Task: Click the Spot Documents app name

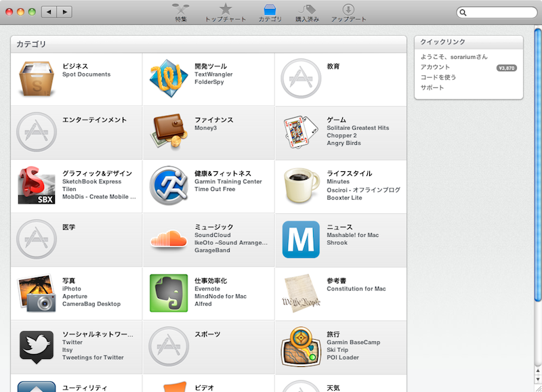Action: (x=87, y=74)
